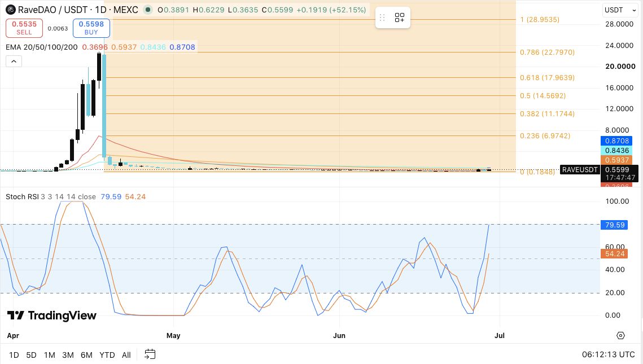Click the 20.0000 price scale label
The width and height of the screenshot is (643, 364).
coord(620,67)
